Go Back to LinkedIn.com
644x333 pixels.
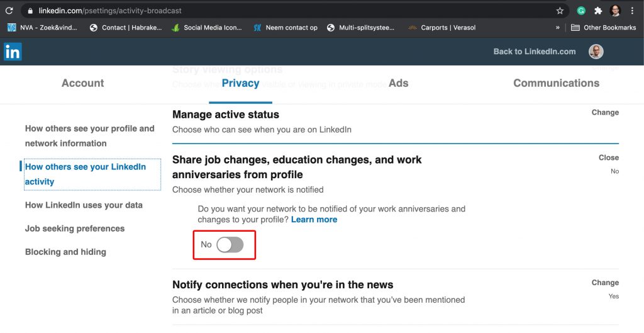tap(535, 52)
